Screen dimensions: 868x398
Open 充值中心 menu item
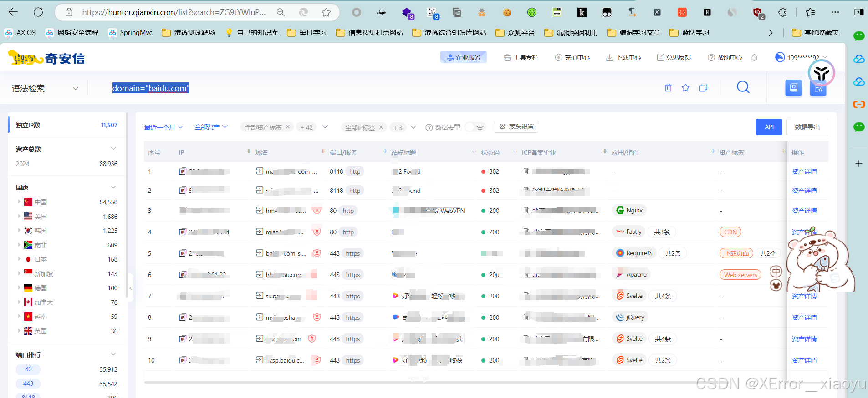572,57
